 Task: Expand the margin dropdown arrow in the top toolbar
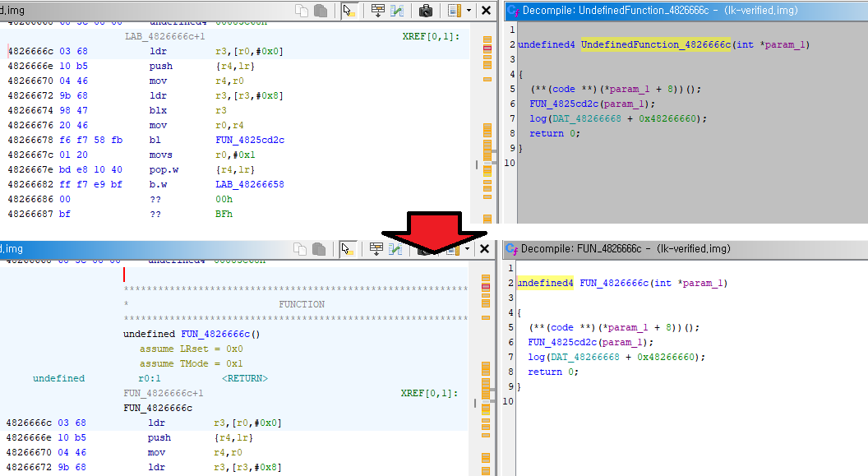[x=469, y=11]
